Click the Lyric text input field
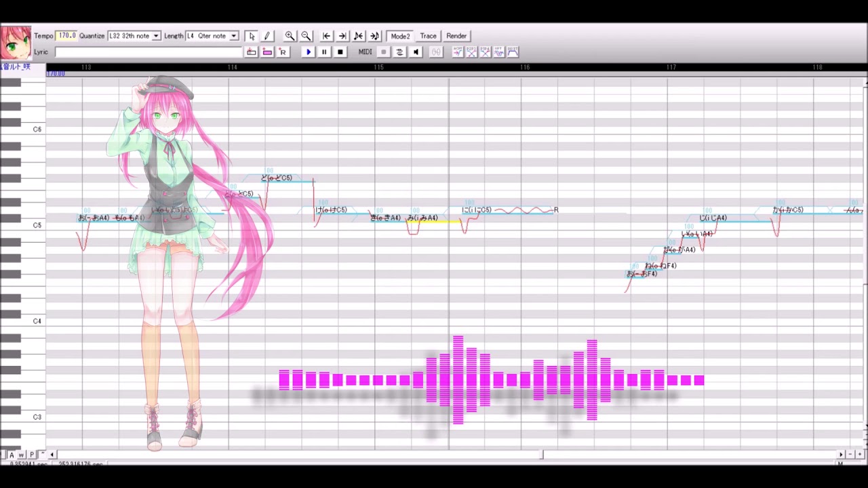 (148, 52)
